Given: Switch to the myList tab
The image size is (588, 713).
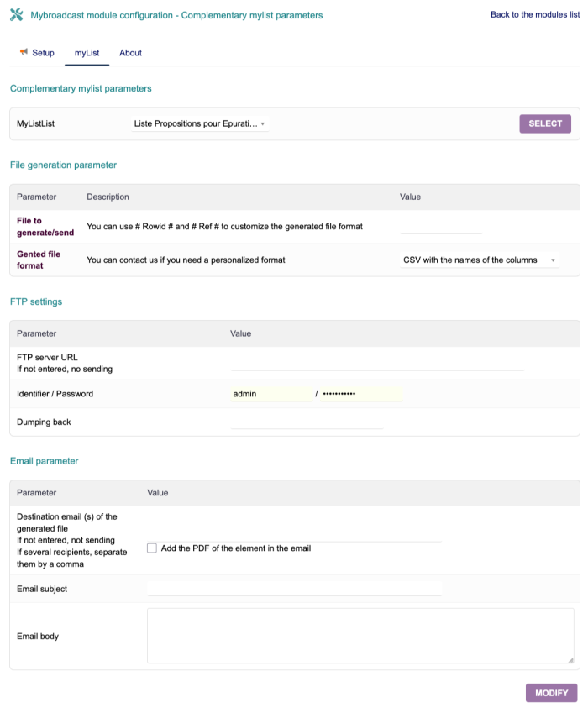Looking at the screenshot, I should click(x=87, y=53).
